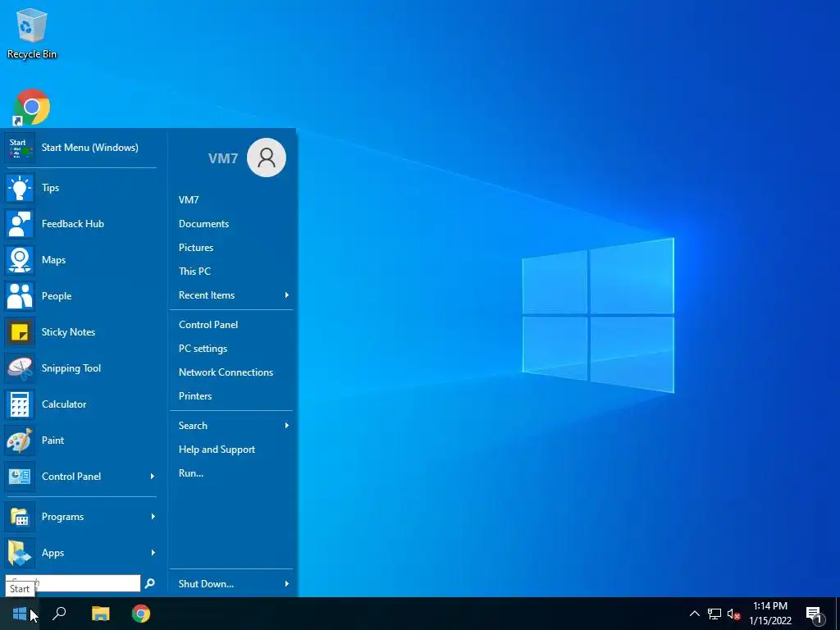Open the Sticky Notes icon
This screenshot has height=630, width=840.
pyautogui.click(x=20, y=332)
